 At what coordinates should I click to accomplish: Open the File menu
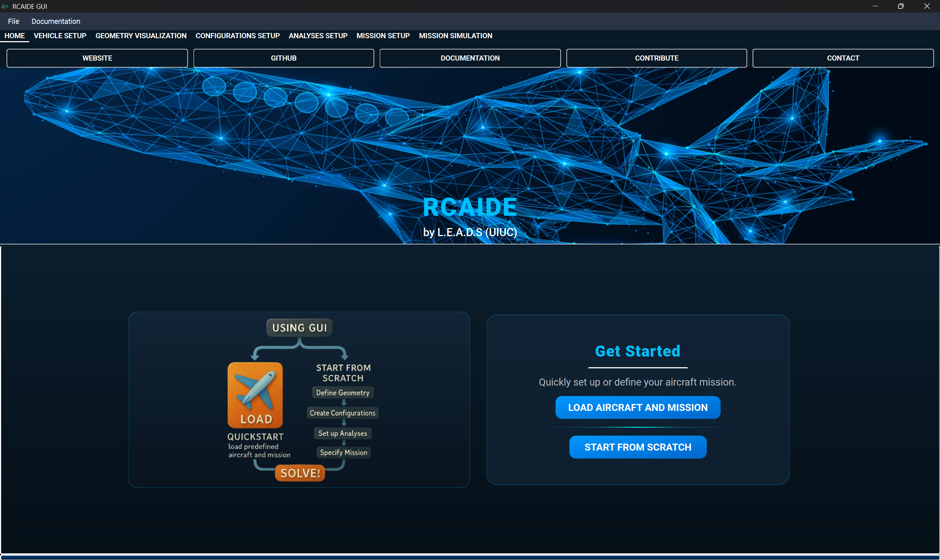[13, 21]
